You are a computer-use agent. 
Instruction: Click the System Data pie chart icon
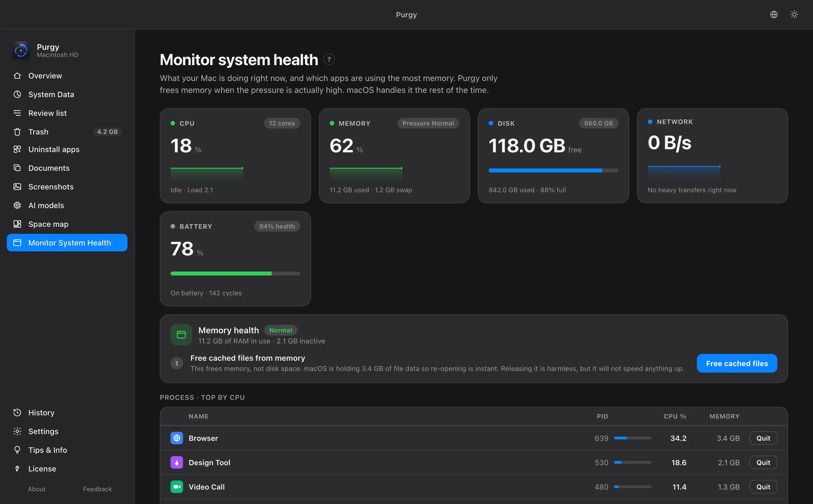[x=17, y=94]
